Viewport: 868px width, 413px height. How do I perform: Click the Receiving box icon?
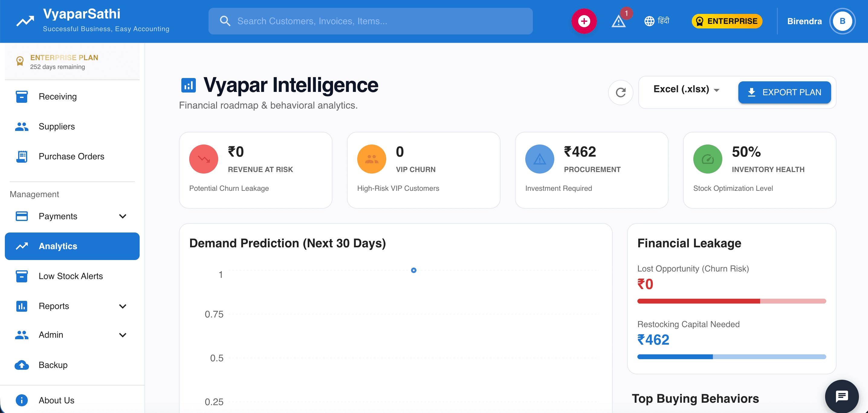point(22,97)
